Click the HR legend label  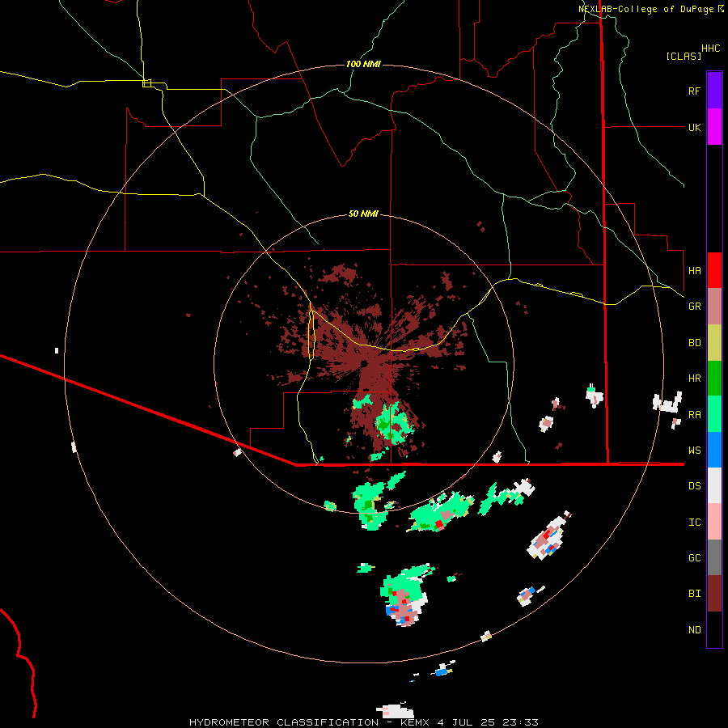(694, 379)
